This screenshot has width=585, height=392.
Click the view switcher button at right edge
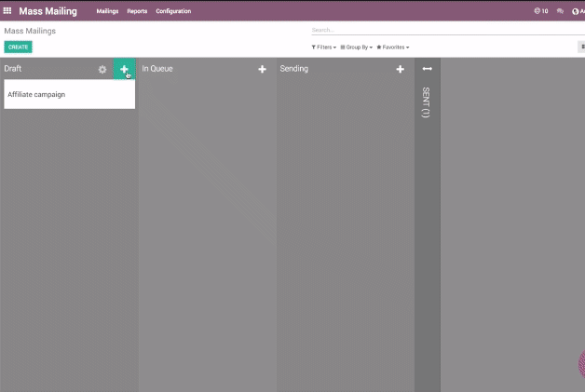(581, 47)
